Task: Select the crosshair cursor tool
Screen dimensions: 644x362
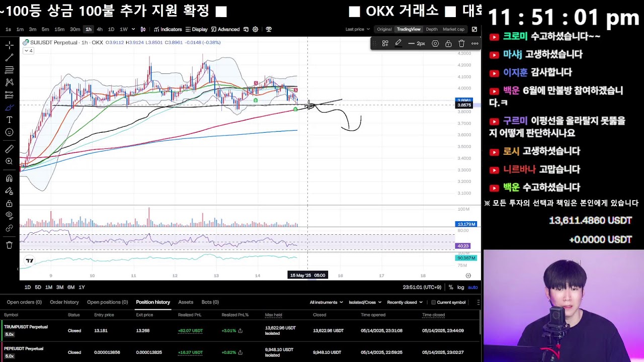Action: 9,45
